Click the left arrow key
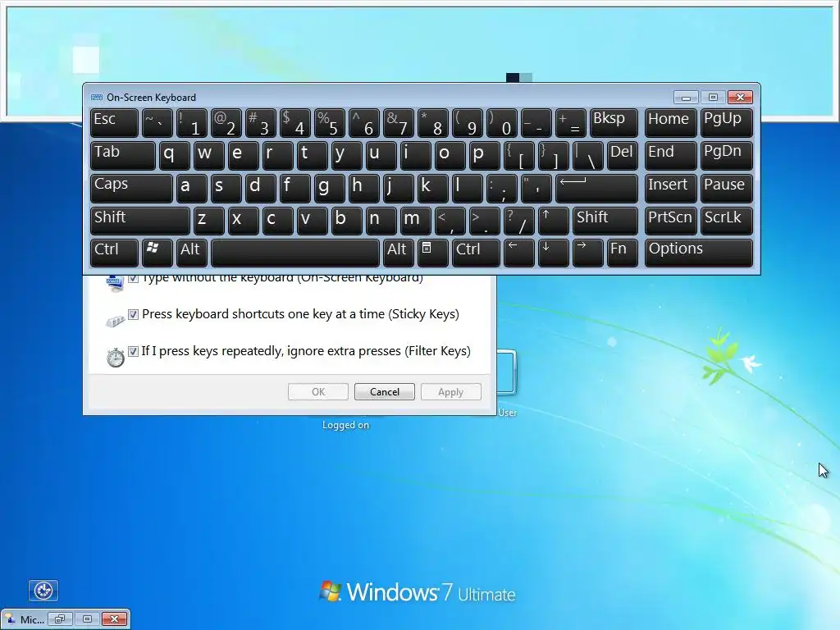The width and height of the screenshot is (840, 630). tap(519, 253)
